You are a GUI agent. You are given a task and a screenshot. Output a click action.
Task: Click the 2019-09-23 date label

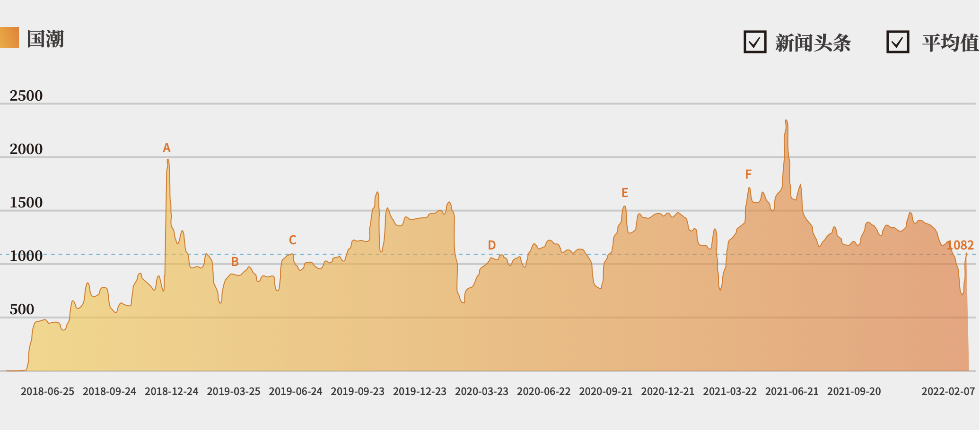358,391
